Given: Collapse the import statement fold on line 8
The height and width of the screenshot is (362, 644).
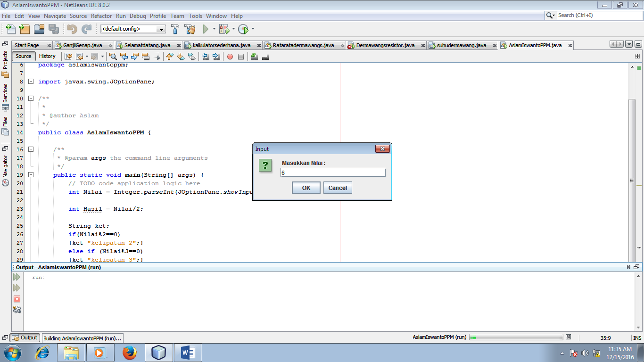Looking at the screenshot, I should (x=31, y=82).
